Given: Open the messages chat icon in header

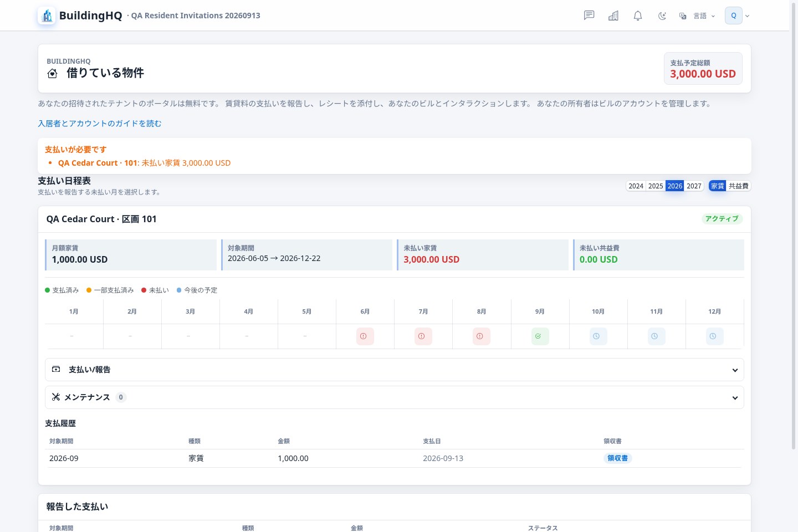Looking at the screenshot, I should 589,16.
